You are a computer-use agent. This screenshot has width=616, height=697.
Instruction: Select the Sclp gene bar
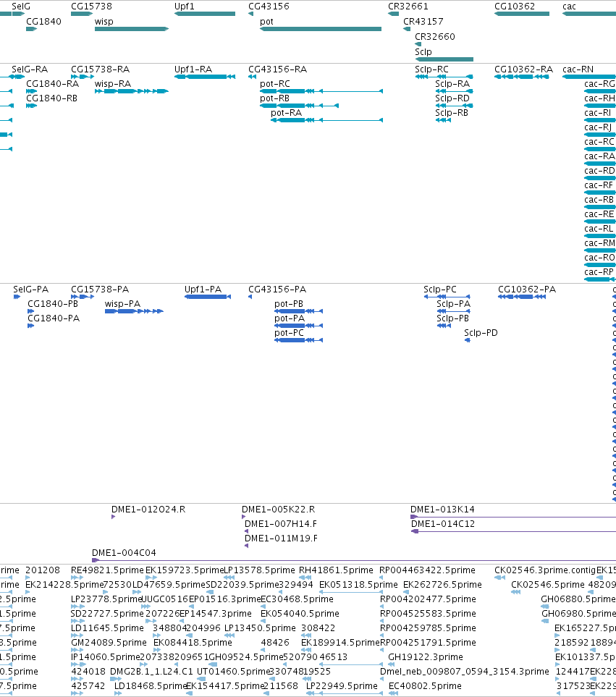(444, 59)
